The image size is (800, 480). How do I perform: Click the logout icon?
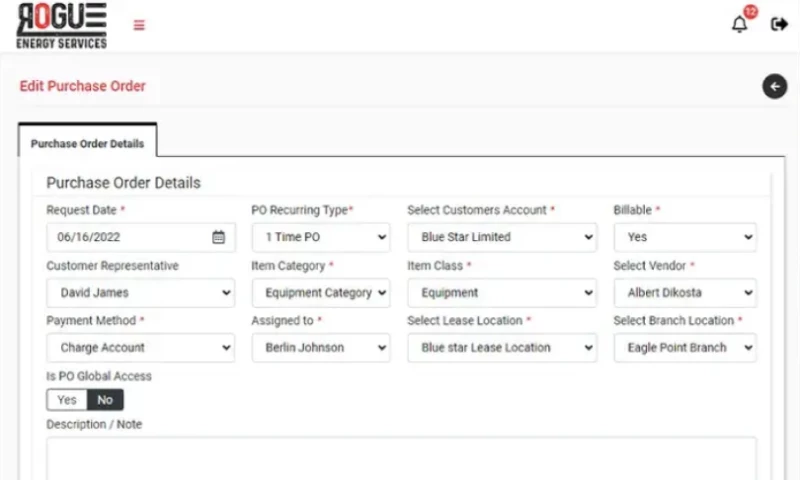[x=779, y=24]
